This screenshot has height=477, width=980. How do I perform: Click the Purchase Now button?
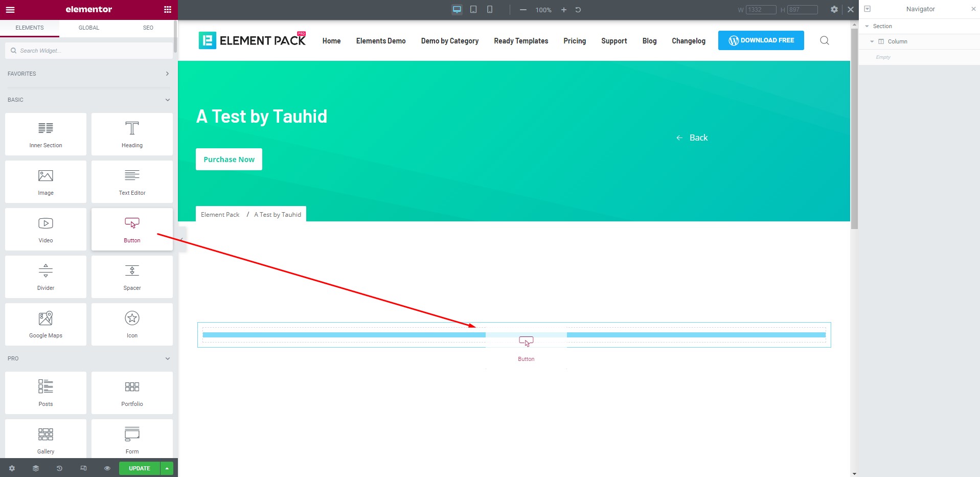(x=229, y=160)
